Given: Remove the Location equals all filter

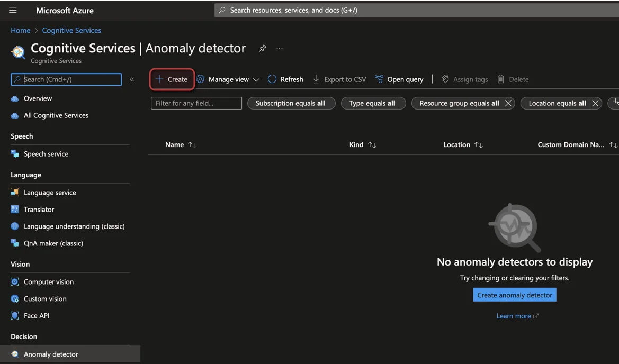Looking at the screenshot, I should (x=595, y=103).
